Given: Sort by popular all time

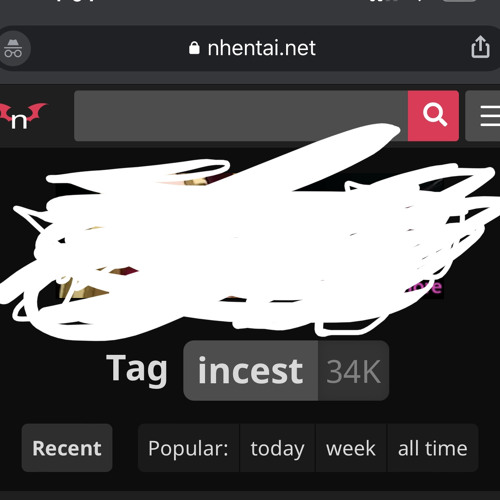Looking at the screenshot, I should (x=433, y=448).
